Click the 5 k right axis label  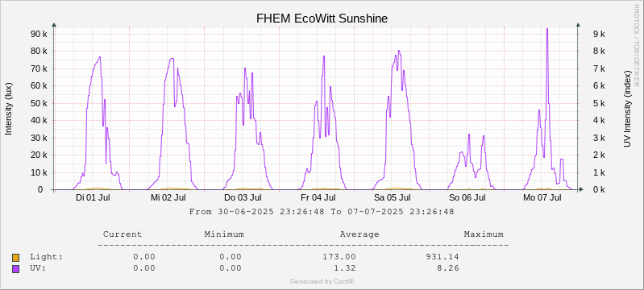pos(599,103)
